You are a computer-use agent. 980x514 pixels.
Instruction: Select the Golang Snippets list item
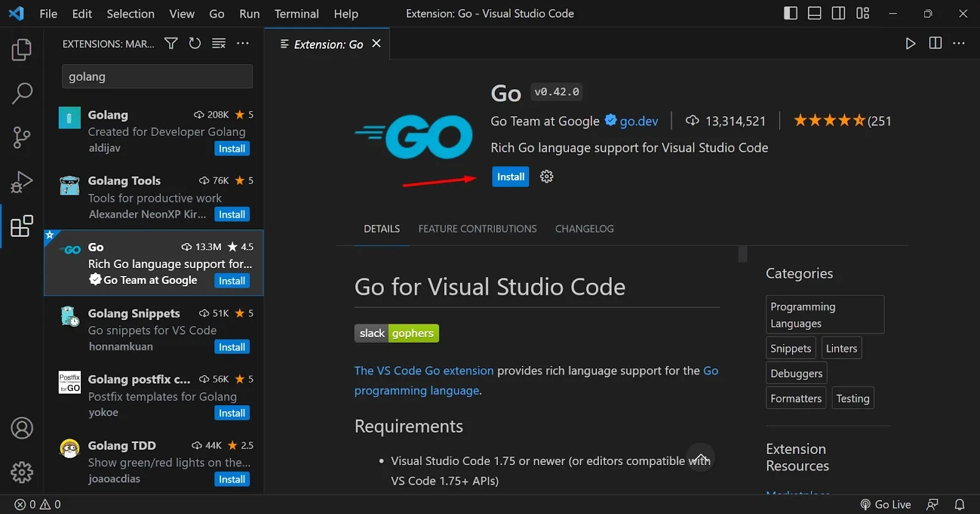pyautogui.click(x=154, y=330)
